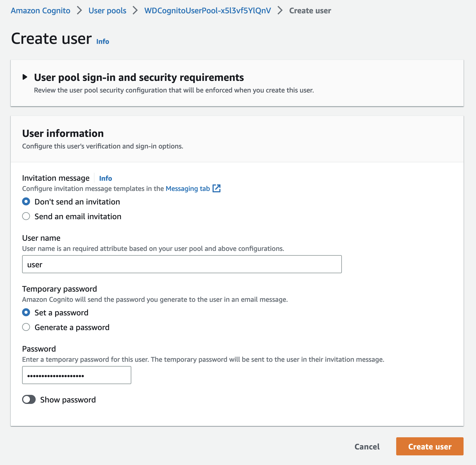Click "Don't send an invitation" radio button

pos(26,201)
